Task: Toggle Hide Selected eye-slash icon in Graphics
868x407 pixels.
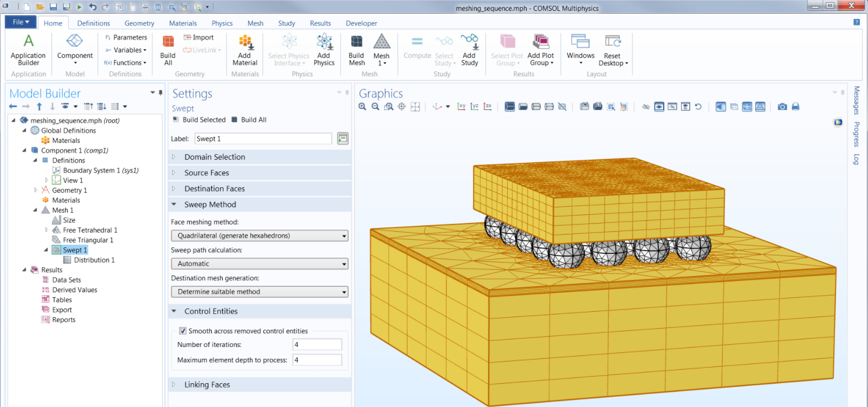Action: [646, 107]
